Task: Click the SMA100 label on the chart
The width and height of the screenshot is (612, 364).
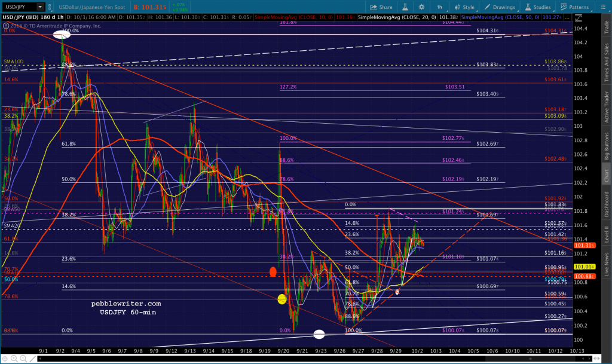Action: (14, 62)
